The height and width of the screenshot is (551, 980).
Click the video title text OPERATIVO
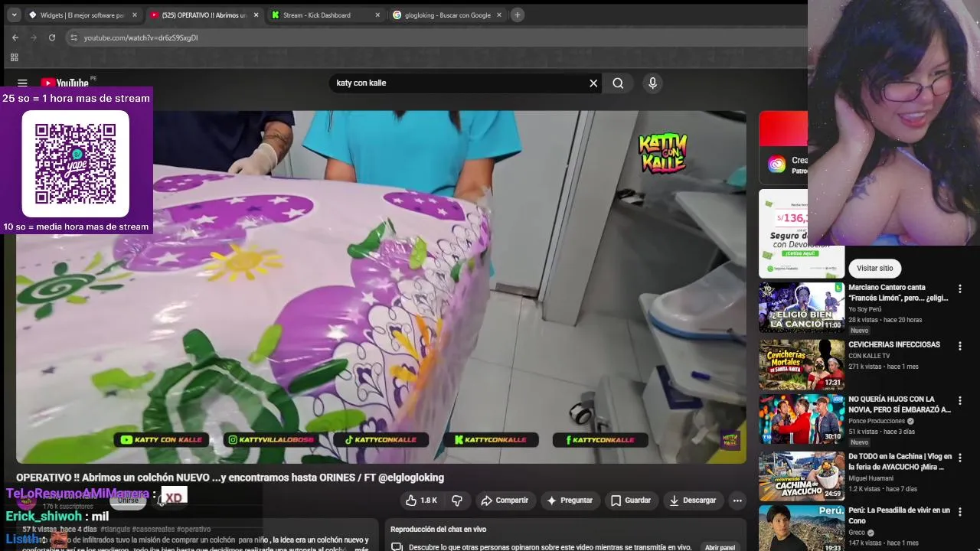pos(230,478)
